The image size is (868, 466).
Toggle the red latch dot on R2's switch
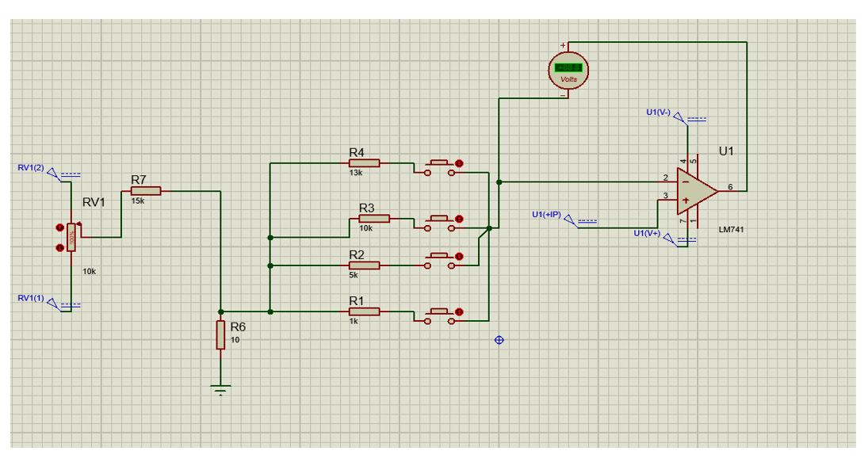(x=459, y=256)
